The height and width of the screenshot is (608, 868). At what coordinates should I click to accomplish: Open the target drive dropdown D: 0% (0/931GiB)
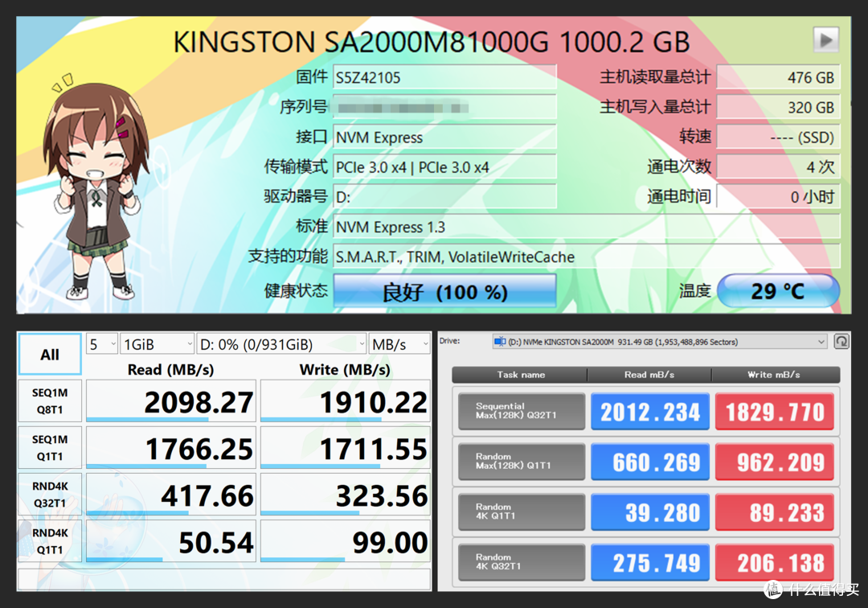pos(280,343)
